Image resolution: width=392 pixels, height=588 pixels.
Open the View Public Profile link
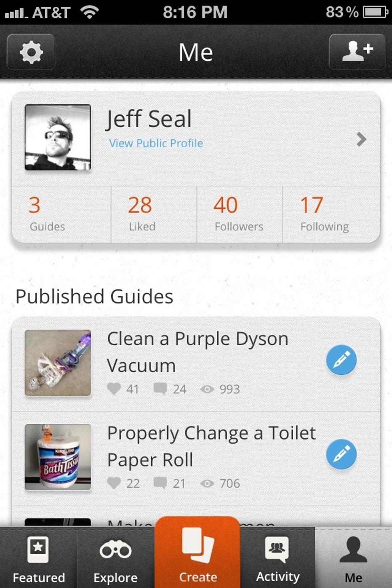(156, 143)
